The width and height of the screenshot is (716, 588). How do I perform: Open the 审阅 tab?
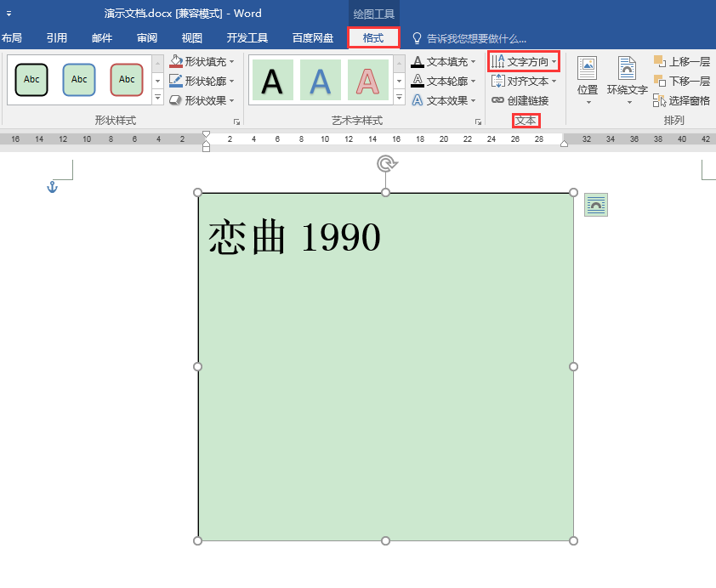tap(147, 38)
